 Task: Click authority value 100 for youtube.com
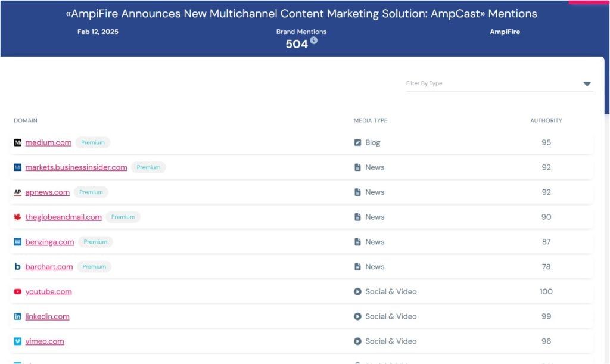pyautogui.click(x=546, y=292)
